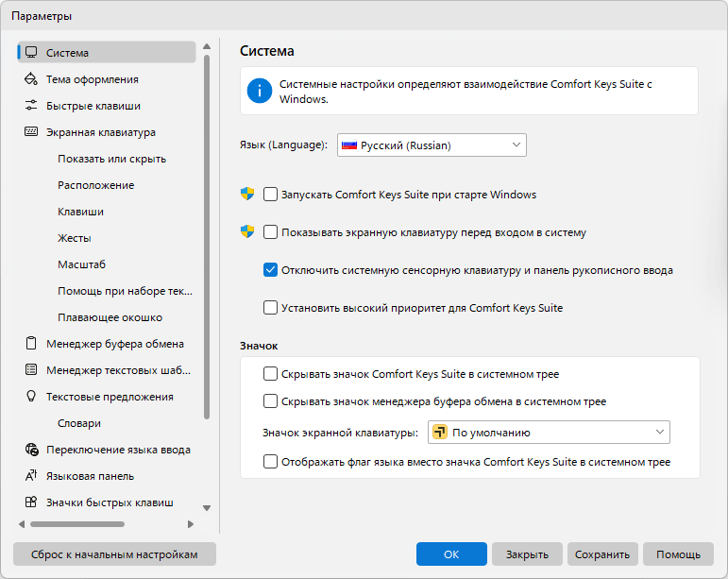Click the globe icon for Переключение языка ввода

click(x=31, y=450)
